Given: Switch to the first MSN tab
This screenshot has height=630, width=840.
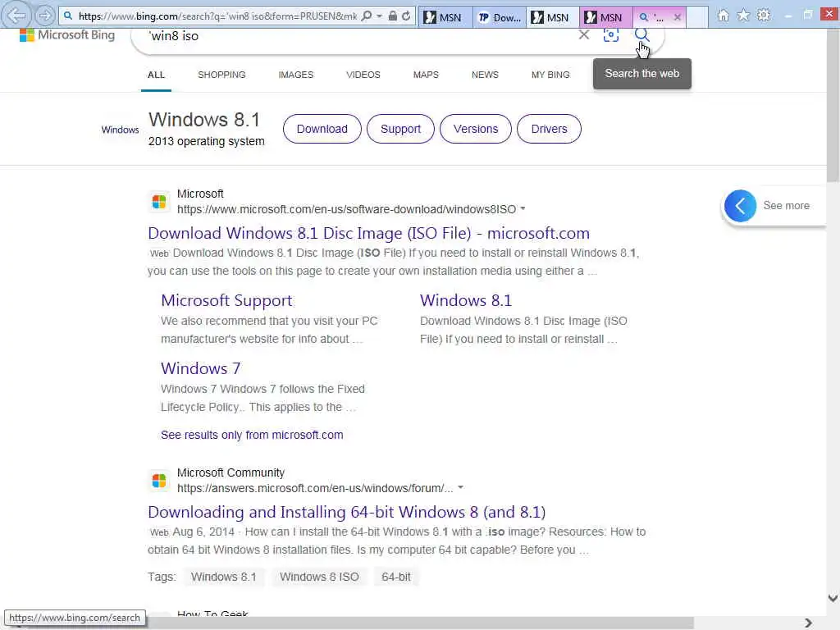Looking at the screenshot, I should tap(445, 17).
